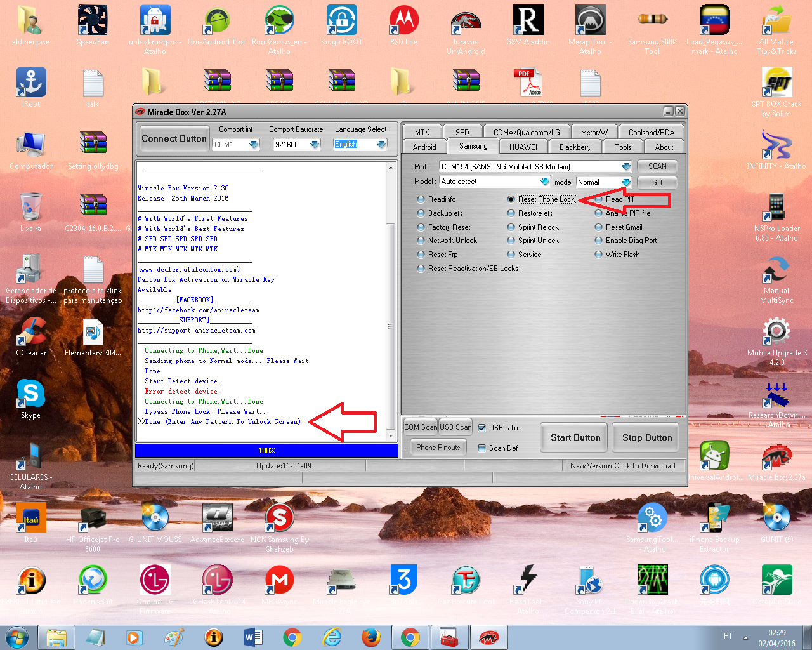The width and height of the screenshot is (812, 650).
Task: Click the USB Scan button
Action: click(455, 427)
